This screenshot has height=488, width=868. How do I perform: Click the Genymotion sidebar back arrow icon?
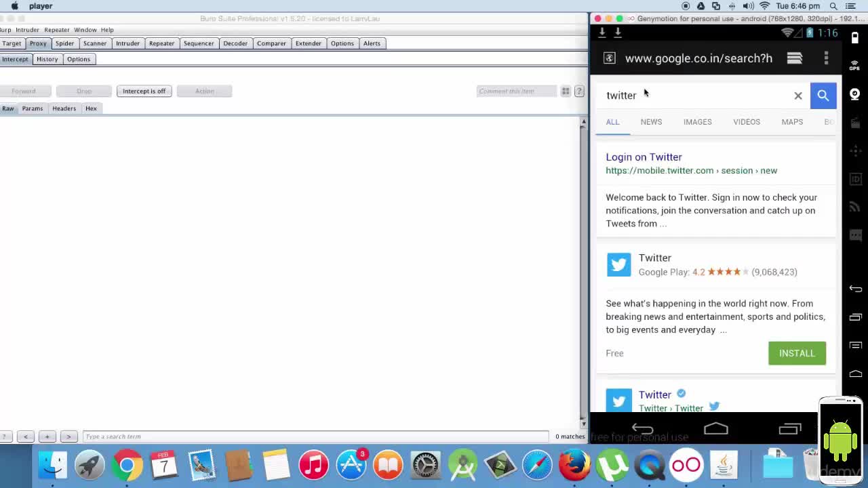[x=856, y=289]
